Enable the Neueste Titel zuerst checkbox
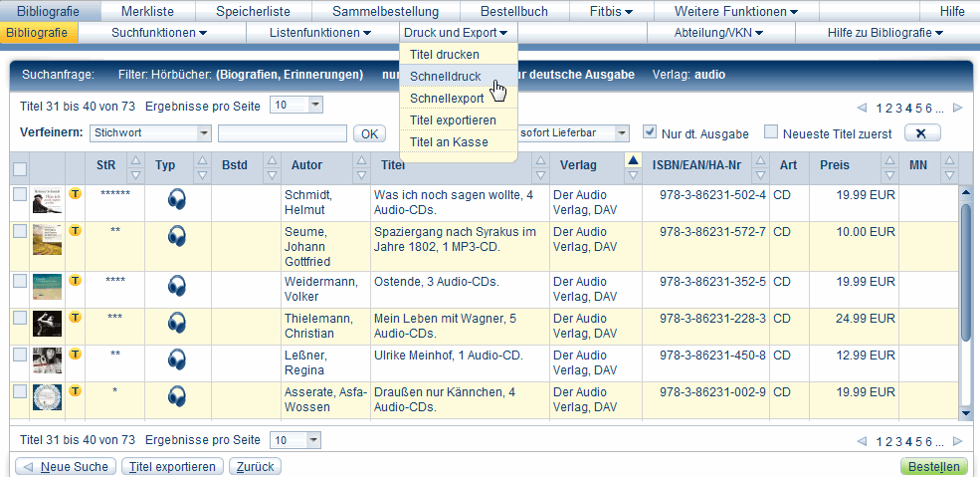980x477 pixels. tap(770, 132)
